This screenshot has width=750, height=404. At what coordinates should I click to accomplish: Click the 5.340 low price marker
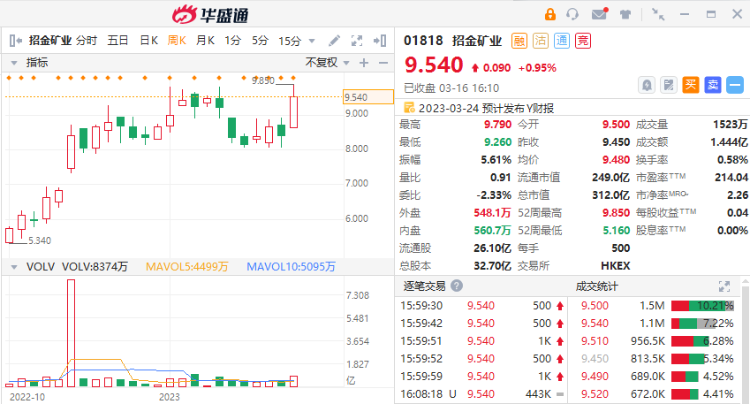(x=40, y=240)
